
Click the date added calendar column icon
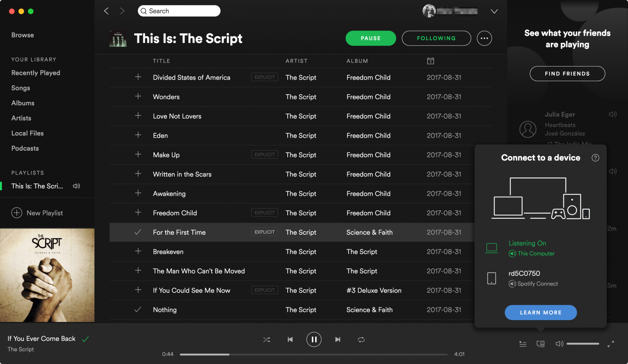click(431, 61)
